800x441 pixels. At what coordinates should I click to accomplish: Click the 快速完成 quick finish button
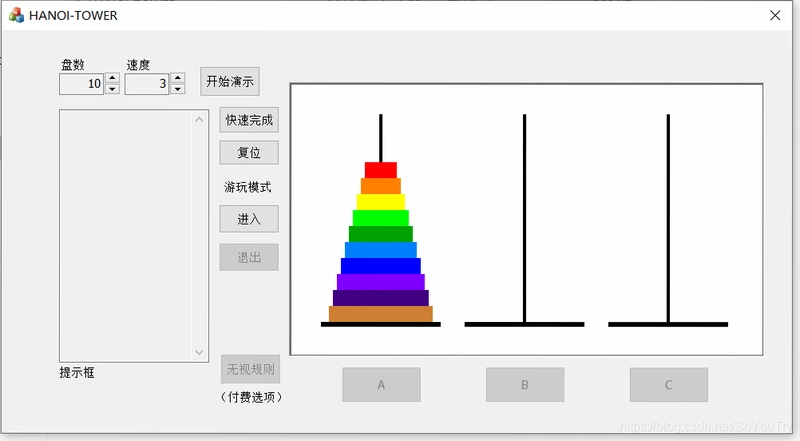[x=249, y=120]
